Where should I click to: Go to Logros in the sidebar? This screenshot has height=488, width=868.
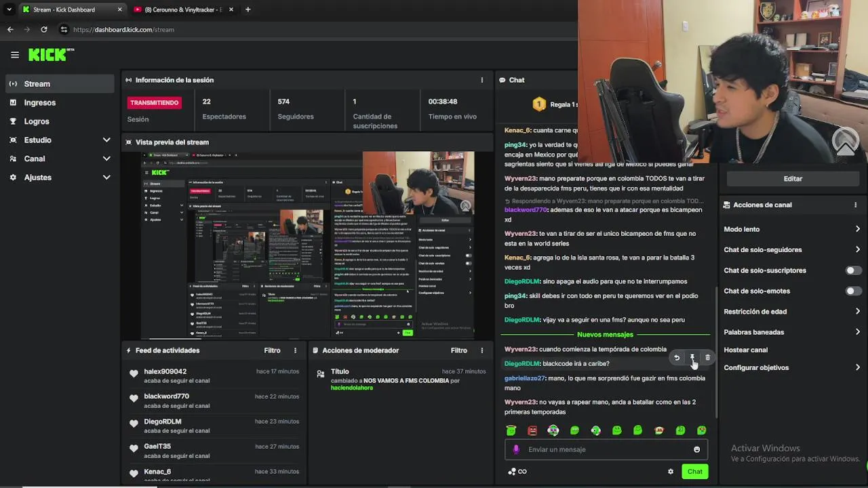60,121
